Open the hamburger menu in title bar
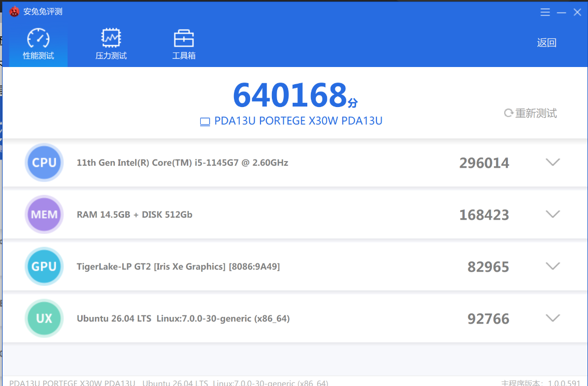Image resolution: width=588 pixels, height=386 pixels. [545, 12]
